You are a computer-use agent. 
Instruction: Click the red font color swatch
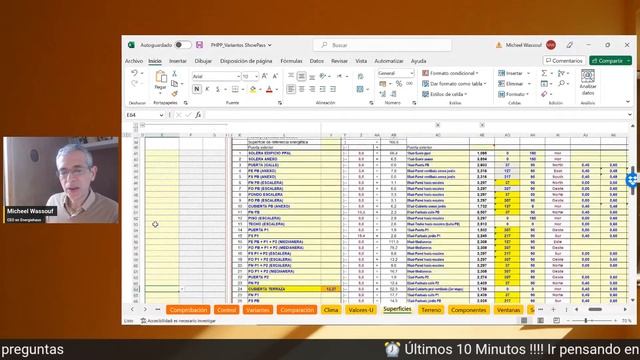[x=269, y=89]
